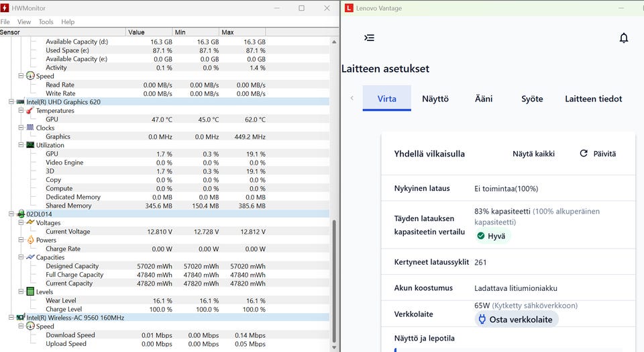Viewport: 644px width, 352px height.
Task: Click the Max column header
Action: (x=242, y=32)
